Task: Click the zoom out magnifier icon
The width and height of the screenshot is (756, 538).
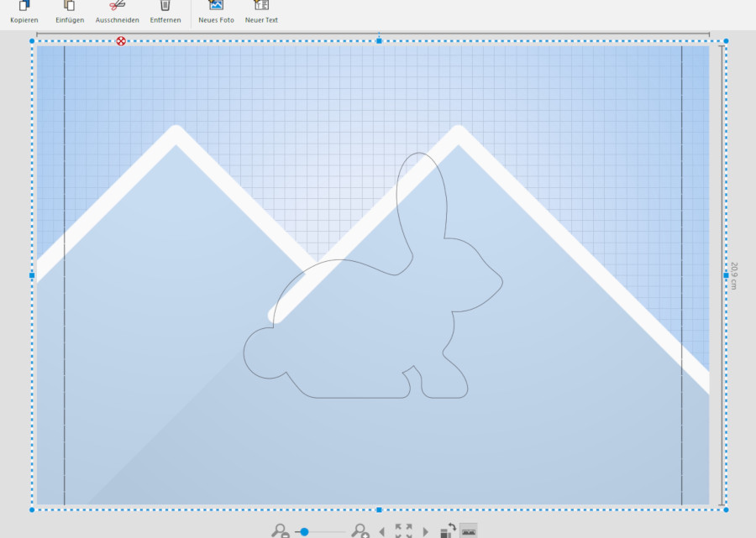Action: [x=280, y=530]
